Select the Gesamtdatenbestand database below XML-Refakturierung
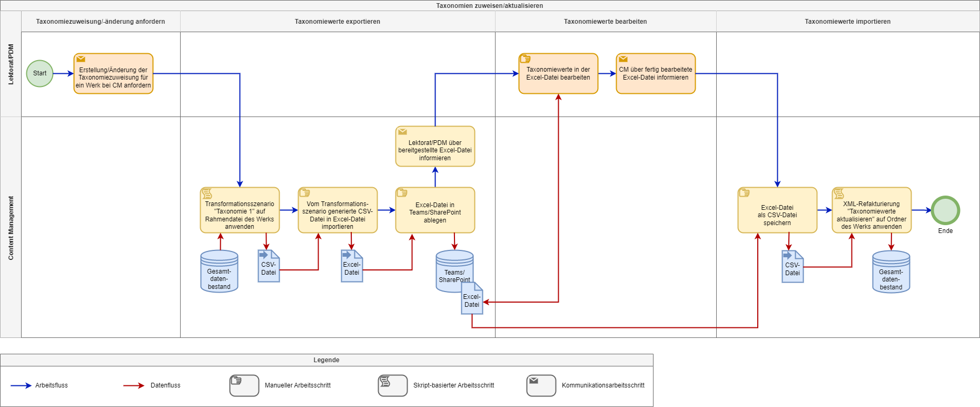980x407 pixels. tap(891, 272)
